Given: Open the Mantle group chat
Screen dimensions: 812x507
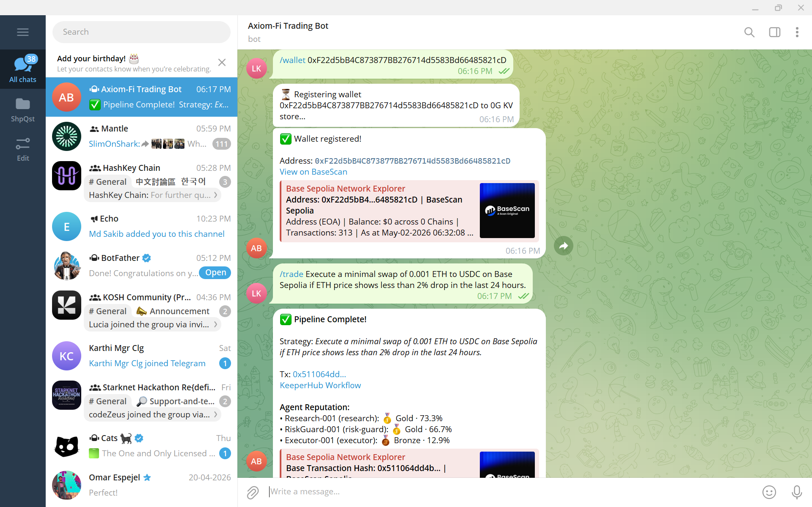Looking at the screenshot, I should [141, 136].
